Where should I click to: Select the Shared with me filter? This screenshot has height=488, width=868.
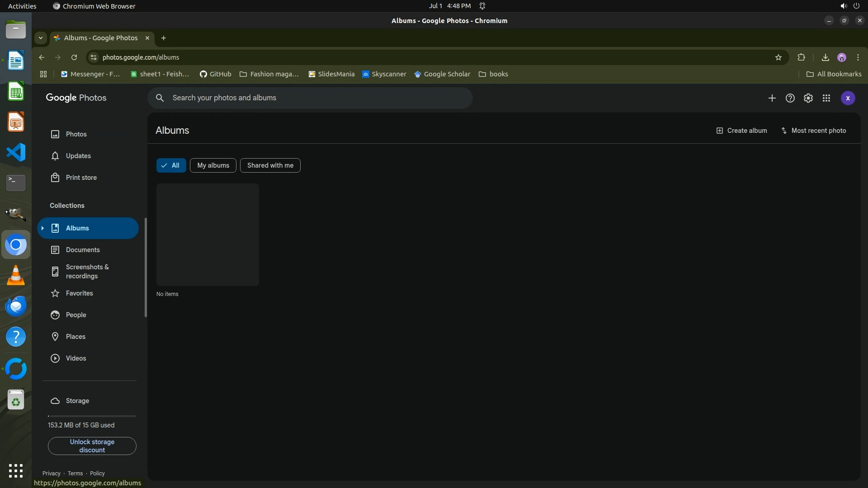point(270,165)
